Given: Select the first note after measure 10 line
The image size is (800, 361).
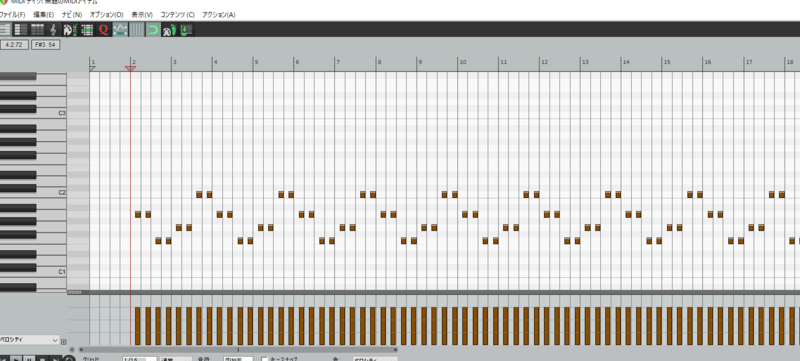Looking at the screenshot, I should coord(465,214).
